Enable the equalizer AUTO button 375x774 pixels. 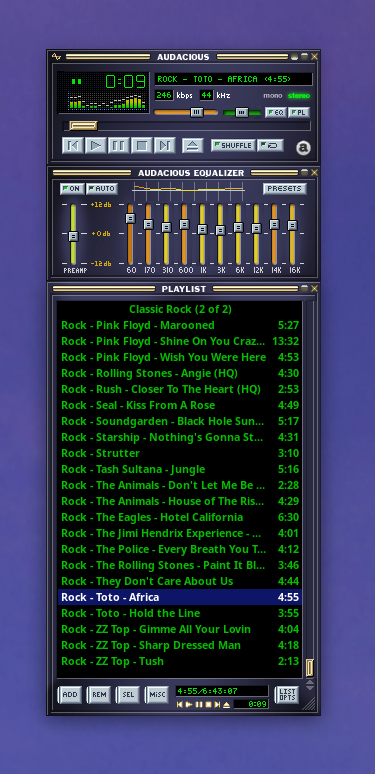102,189
